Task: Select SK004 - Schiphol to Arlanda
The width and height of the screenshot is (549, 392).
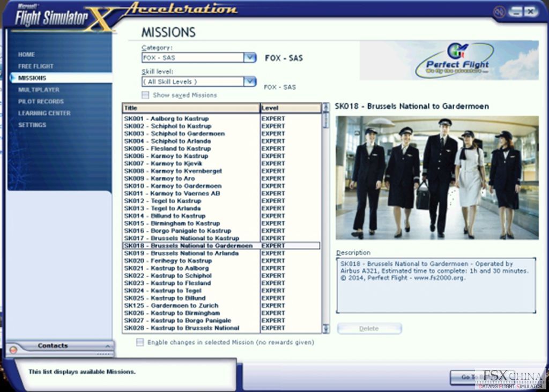Action: click(x=221, y=141)
